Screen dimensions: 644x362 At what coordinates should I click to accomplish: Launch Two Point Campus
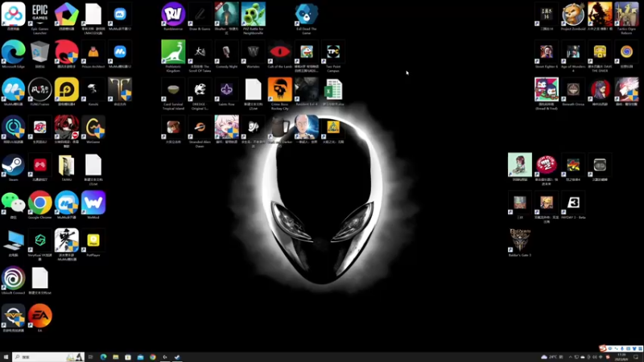(x=333, y=56)
